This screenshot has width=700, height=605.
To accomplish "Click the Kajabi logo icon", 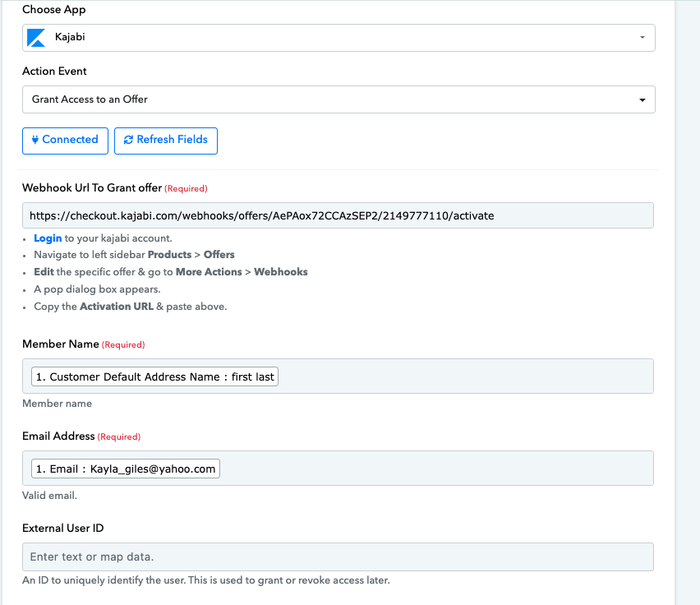I will click(x=36, y=38).
